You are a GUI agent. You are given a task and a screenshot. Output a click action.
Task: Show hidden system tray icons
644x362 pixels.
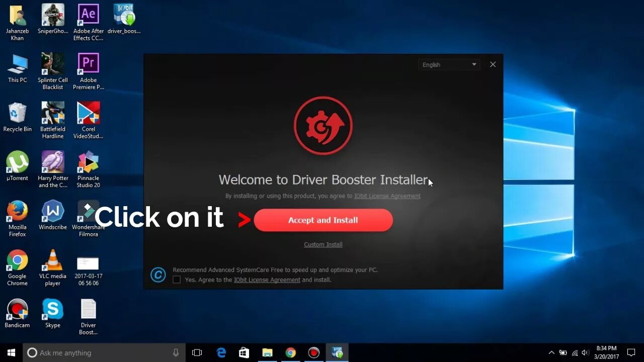tap(551, 352)
